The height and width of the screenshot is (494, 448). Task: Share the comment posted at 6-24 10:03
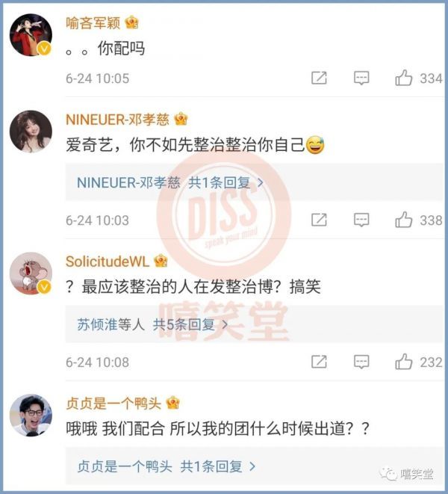319,220
